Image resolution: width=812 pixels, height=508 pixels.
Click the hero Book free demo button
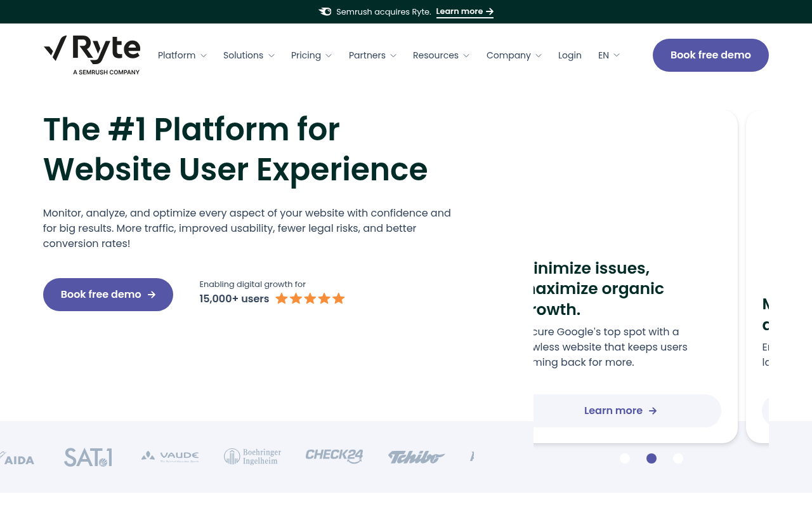click(x=108, y=295)
